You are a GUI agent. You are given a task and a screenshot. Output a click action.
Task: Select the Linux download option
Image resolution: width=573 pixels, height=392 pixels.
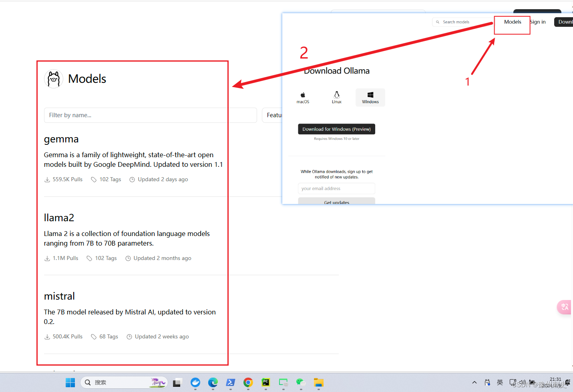pos(337,97)
